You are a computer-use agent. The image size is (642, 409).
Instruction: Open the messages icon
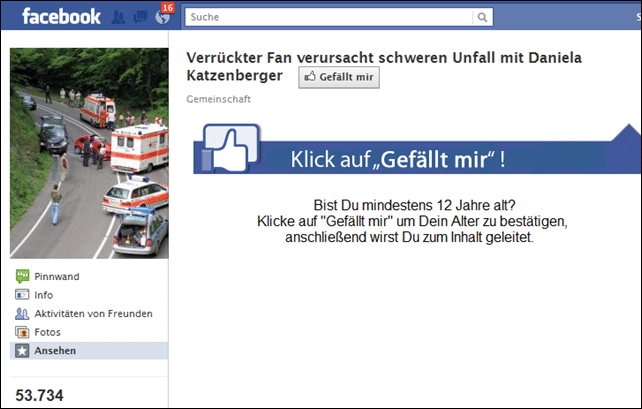click(x=140, y=17)
